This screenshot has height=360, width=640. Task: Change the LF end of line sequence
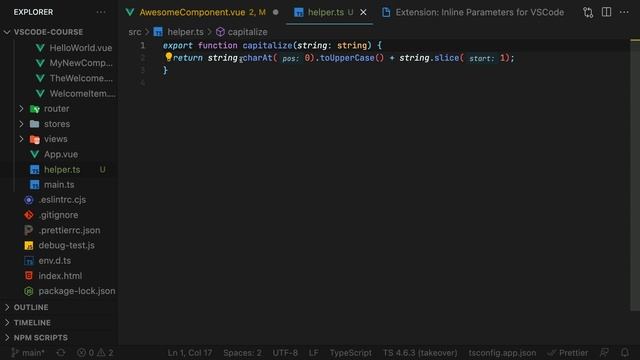pyautogui.click(x=313, y=353)
